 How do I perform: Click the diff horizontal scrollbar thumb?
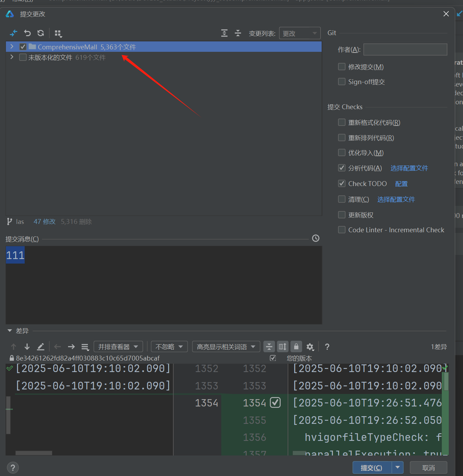coord(34,453)
